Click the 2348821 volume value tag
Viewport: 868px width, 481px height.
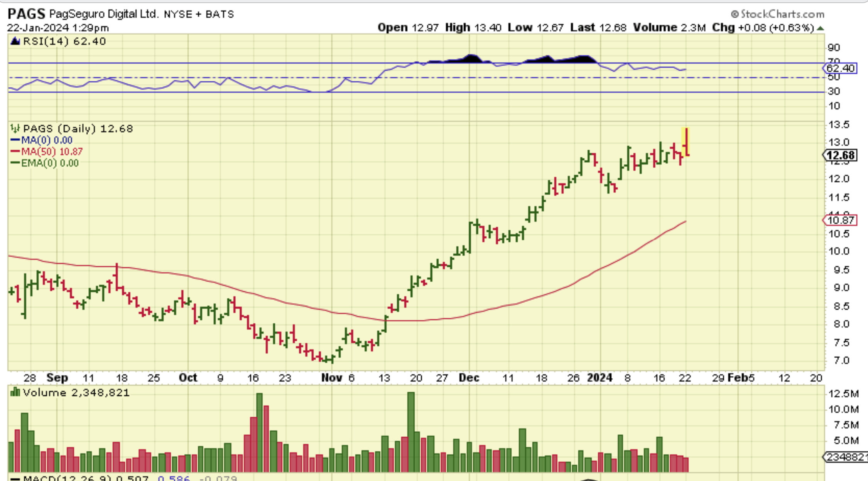pyautogui.click(x=845, y=457)
